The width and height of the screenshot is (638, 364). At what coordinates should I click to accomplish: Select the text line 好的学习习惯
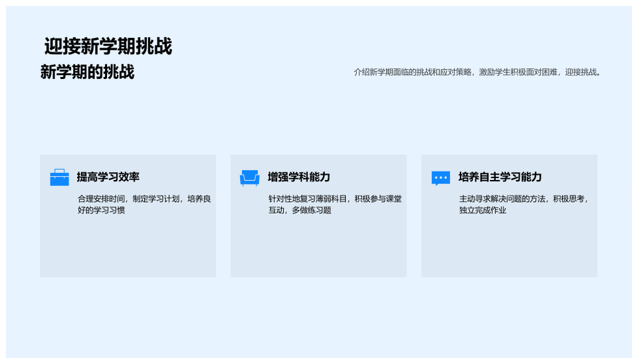pos(101,211)
